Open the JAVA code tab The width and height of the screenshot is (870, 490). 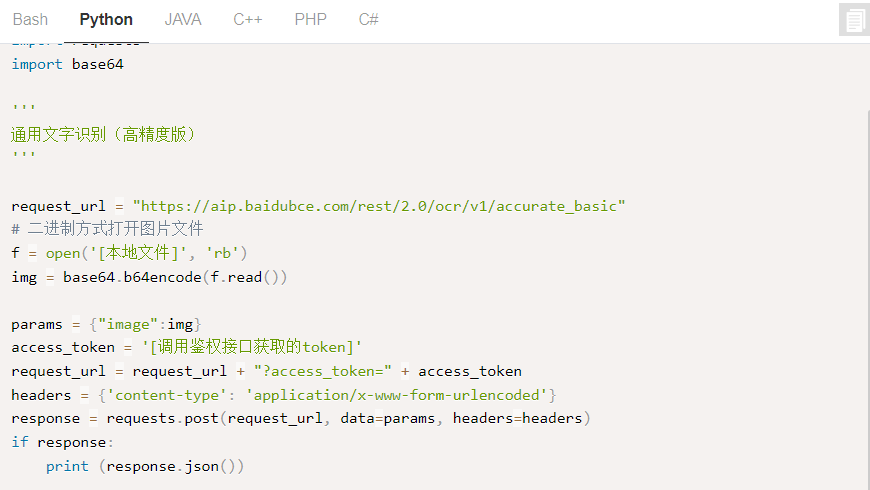tap(183, 19)
